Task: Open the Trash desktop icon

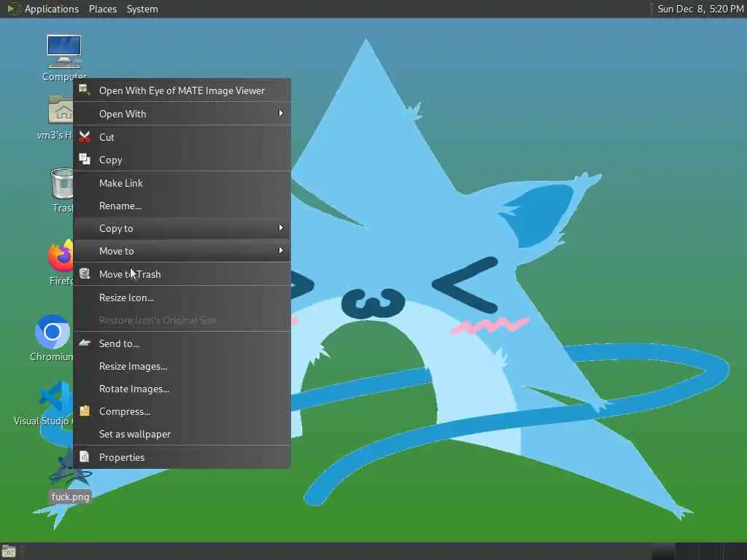Action: click(x=62, y=183)
